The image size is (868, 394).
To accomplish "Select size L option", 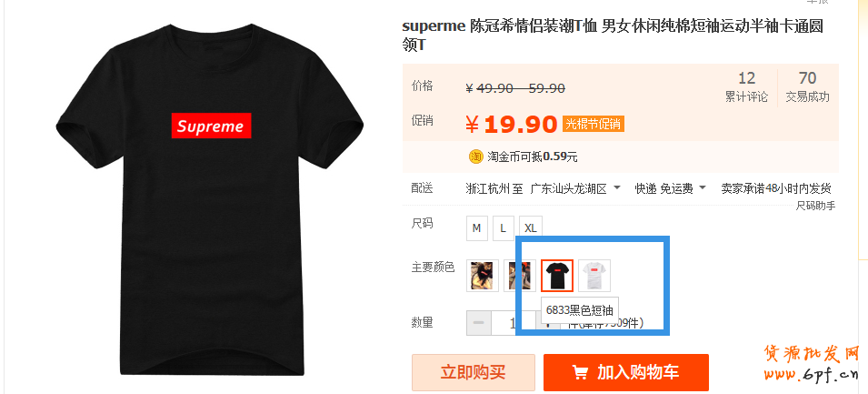I will [504, 228].
